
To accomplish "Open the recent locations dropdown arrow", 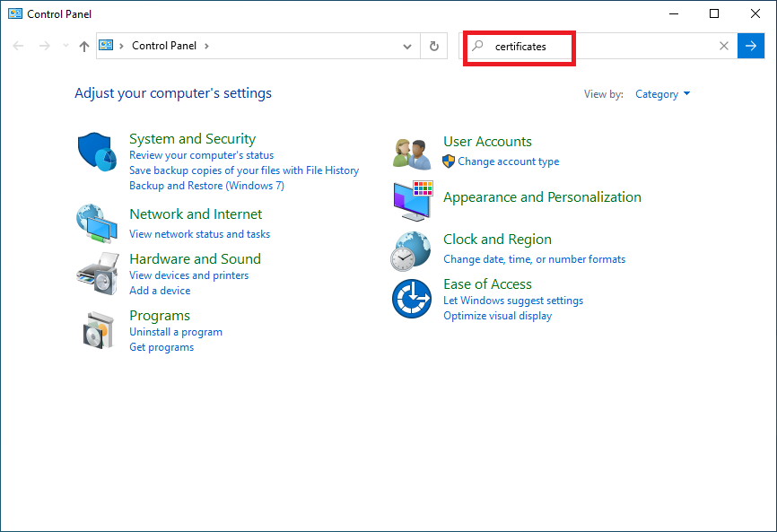I will 65,46.
